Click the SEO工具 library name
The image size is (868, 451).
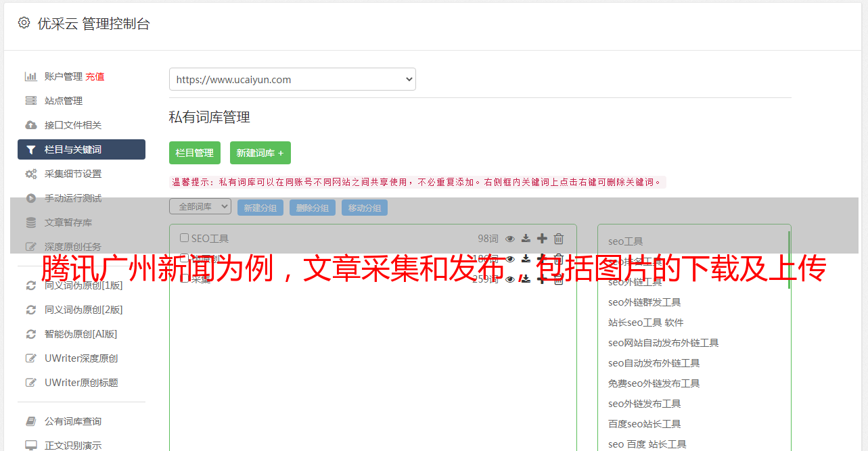point(210,239)
